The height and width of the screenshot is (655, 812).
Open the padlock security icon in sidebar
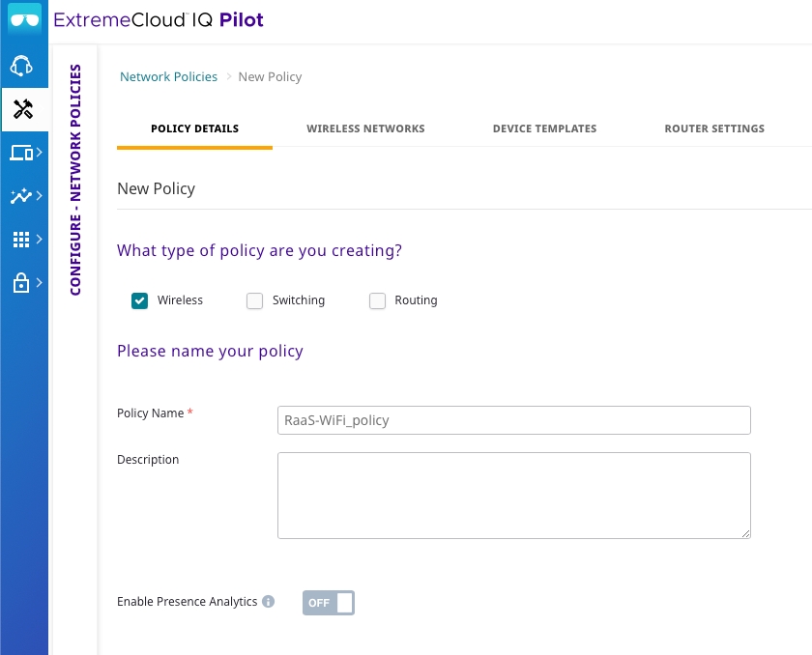(21, 283)
